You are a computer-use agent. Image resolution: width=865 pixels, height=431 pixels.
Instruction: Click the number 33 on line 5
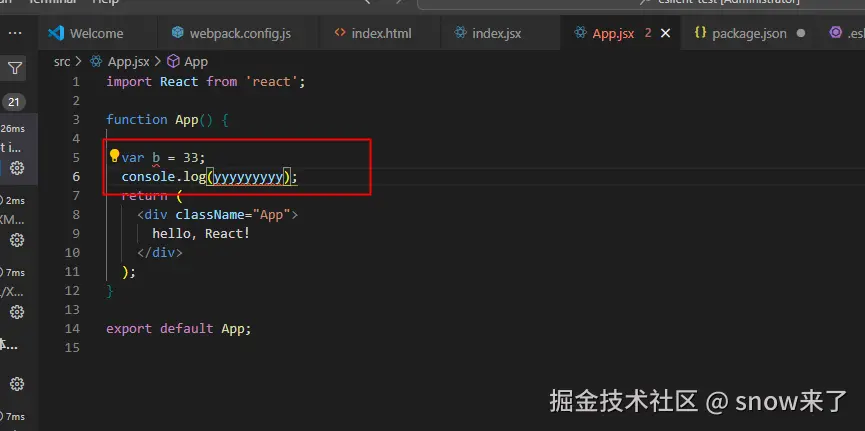click(x=190, y=158)
